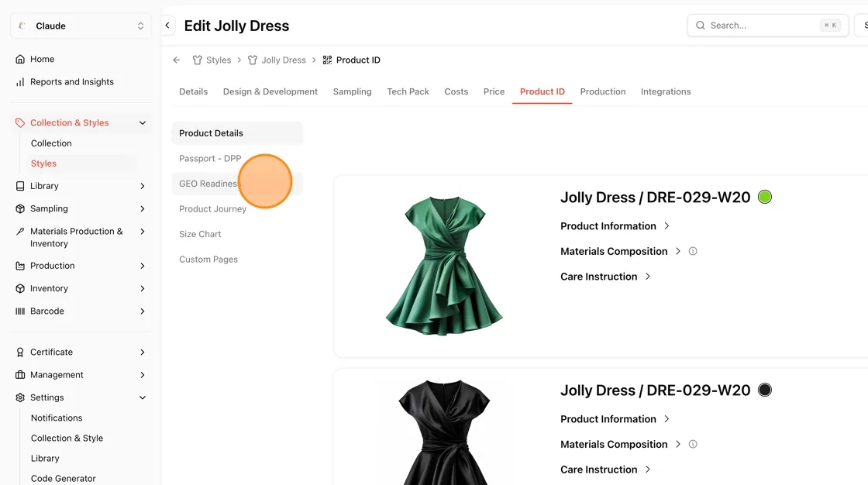The image size is (868, 485).
Task: Expand the Library menu
Action: point(143,186)
